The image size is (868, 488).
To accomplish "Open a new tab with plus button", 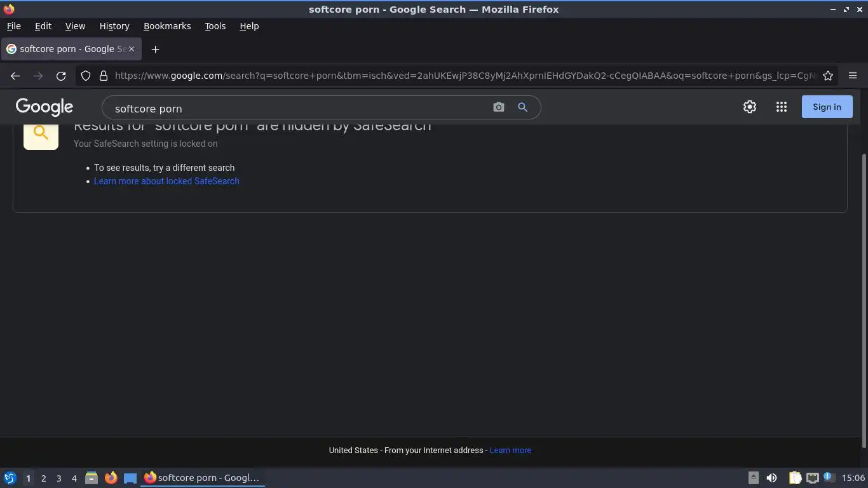I will [x=155, y=49].
